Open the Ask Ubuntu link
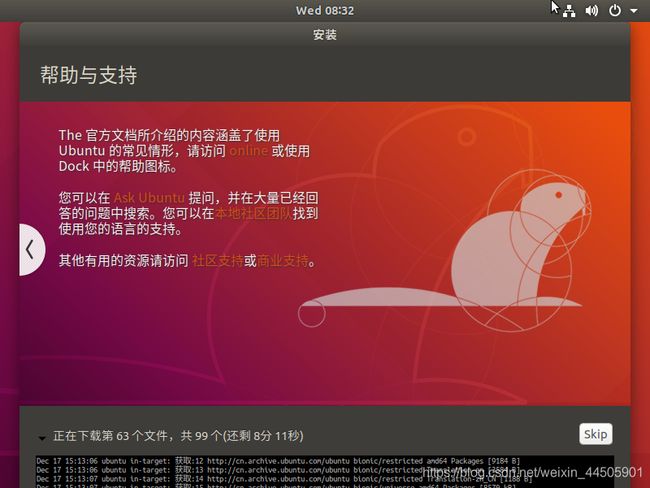Screen dimensions: 650x488 pos(149,197)
